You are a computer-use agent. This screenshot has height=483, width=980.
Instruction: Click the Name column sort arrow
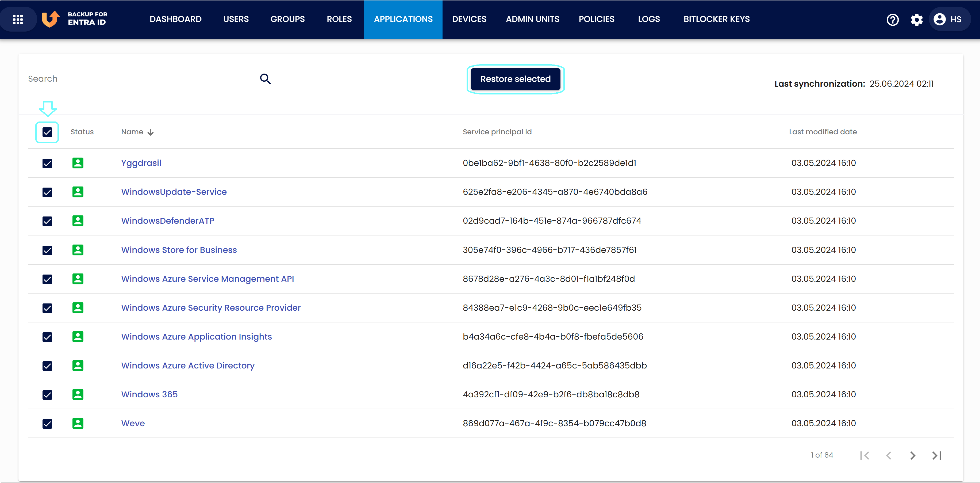[151, 132]
